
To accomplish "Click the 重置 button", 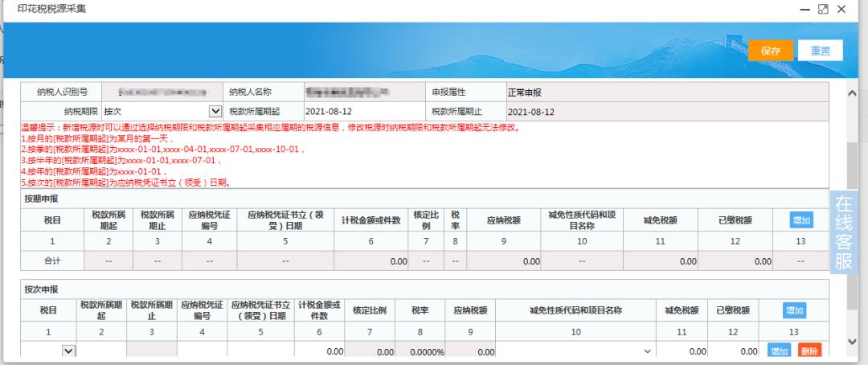I will 821,51.
